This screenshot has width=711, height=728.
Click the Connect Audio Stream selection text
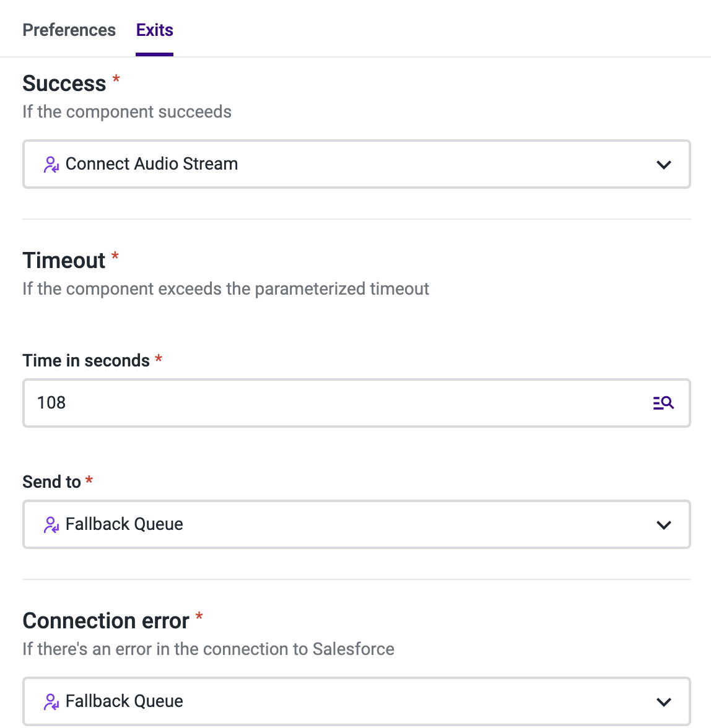(152, 164)
